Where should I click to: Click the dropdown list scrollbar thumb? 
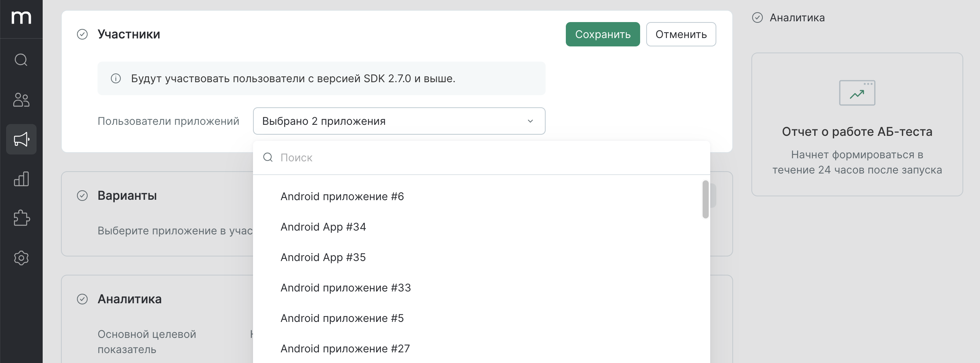[x=706, y=199]
